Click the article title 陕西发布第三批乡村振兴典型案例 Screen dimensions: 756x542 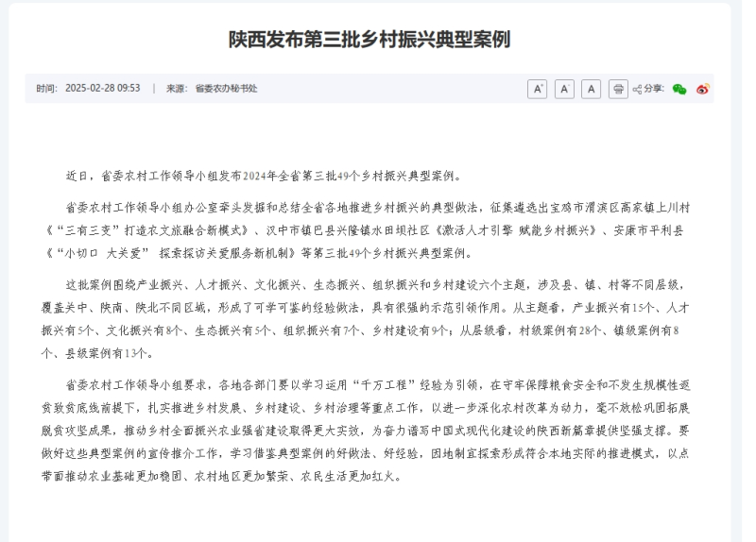click(x=369, y=40)
